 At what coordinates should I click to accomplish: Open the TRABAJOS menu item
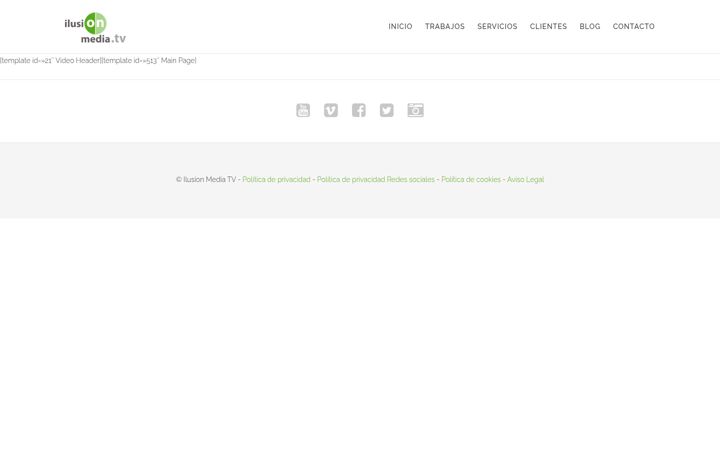coord(445,27)
